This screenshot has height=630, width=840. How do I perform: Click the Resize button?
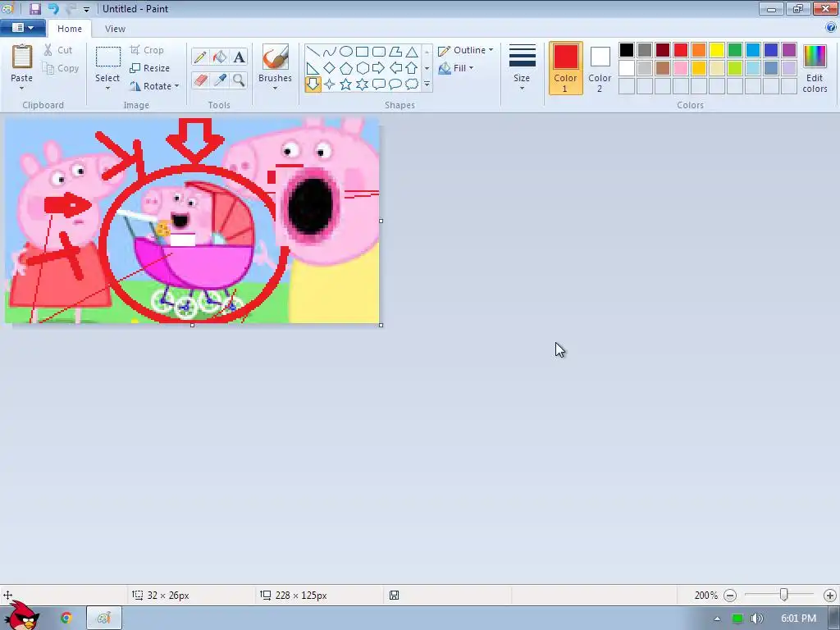point(149,68)
